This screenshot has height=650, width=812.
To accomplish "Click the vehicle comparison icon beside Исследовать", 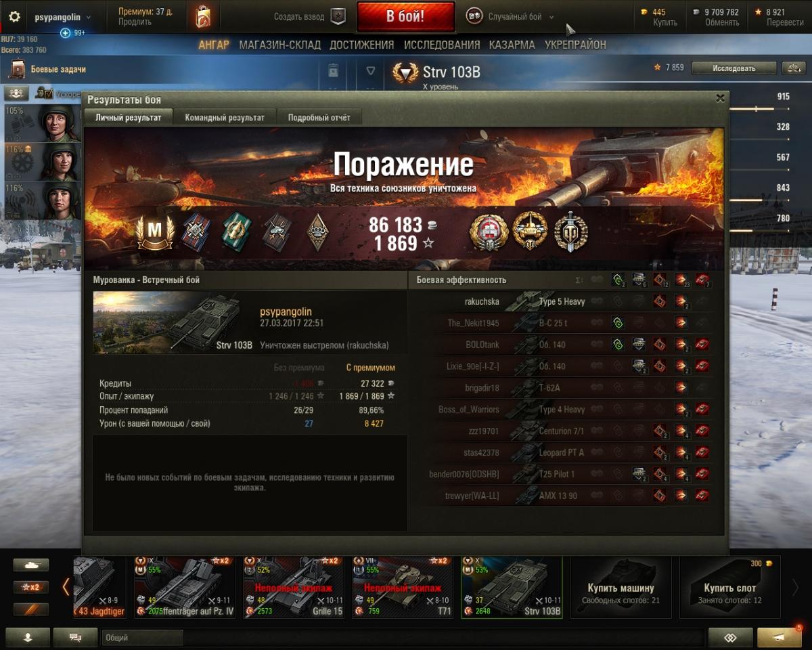I will point(793,68).
